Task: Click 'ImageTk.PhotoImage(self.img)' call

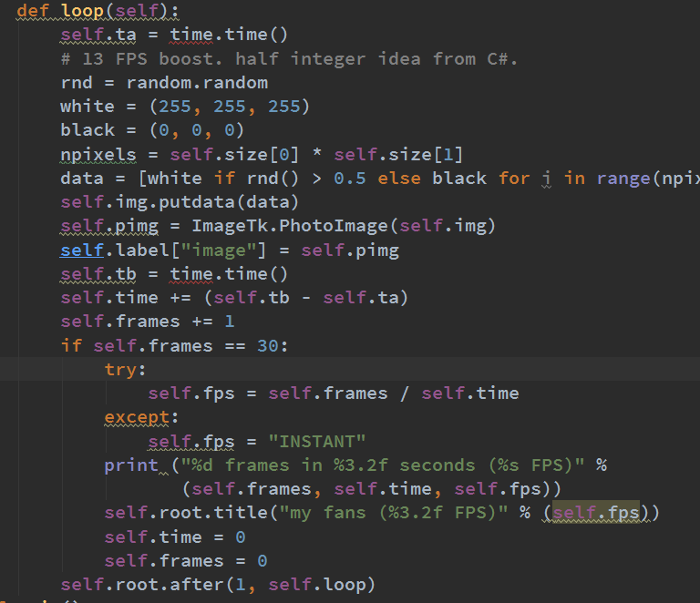Action: 344,226
